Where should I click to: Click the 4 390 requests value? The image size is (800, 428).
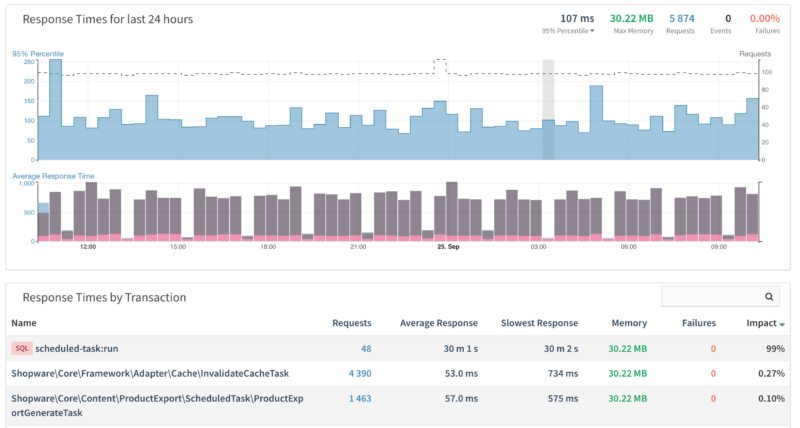coord(360,373)
